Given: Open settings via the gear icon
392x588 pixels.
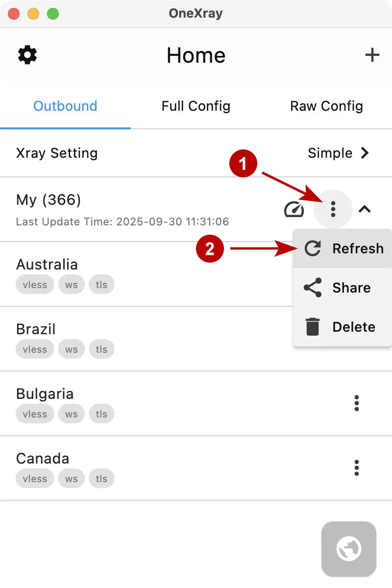Looking at the screenshot, I should pyautogui.click(x=27, y=55).
